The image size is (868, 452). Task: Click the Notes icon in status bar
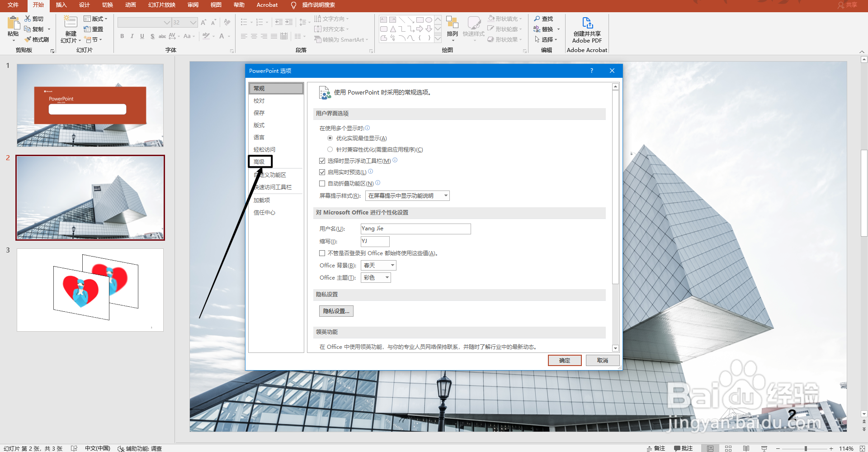point(650,448)
